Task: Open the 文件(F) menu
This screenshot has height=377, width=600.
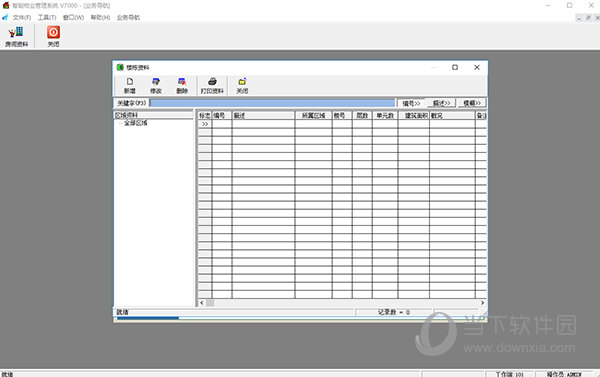Action: (22, 18)
